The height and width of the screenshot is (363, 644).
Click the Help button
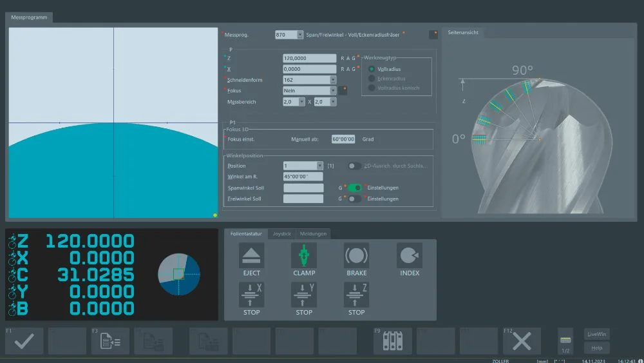pos(596,348)
